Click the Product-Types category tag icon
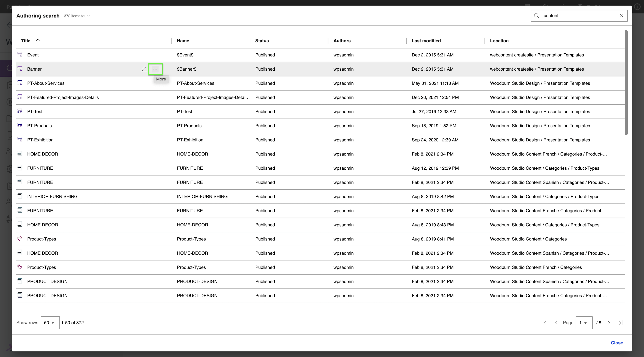The height and width of the screenshot is (357, 644). point(20,239)
